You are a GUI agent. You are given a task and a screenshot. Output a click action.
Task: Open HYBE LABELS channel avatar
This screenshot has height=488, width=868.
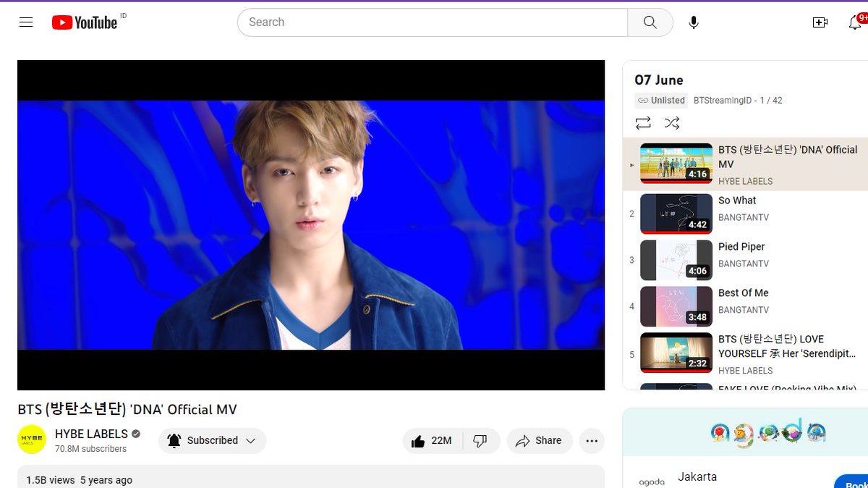point(32,439)
